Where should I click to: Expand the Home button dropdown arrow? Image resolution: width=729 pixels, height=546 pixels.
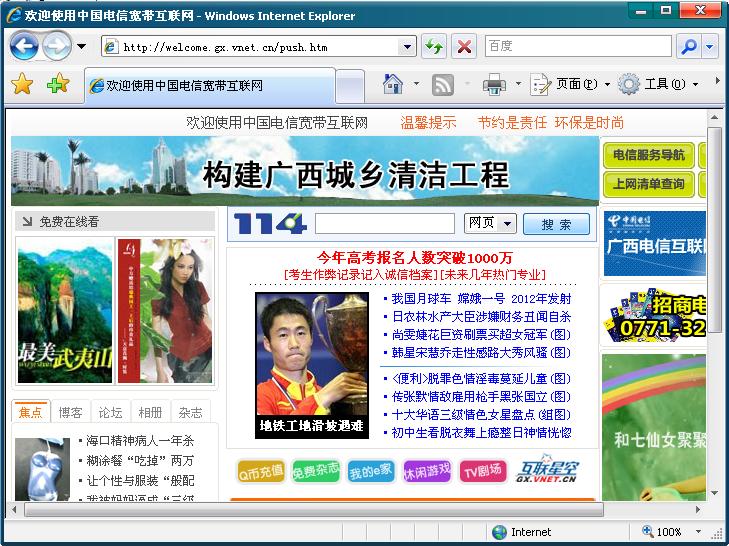pos(417,84)
